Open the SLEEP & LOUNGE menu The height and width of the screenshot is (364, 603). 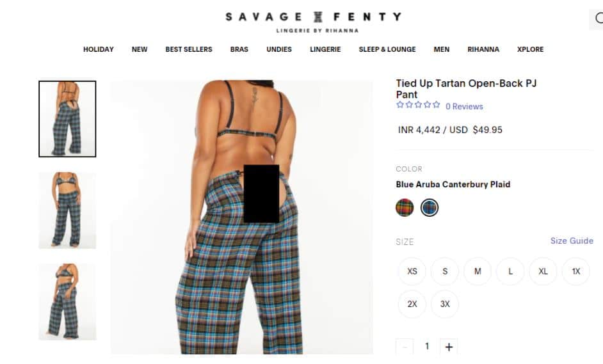click(x=387, y=49)
